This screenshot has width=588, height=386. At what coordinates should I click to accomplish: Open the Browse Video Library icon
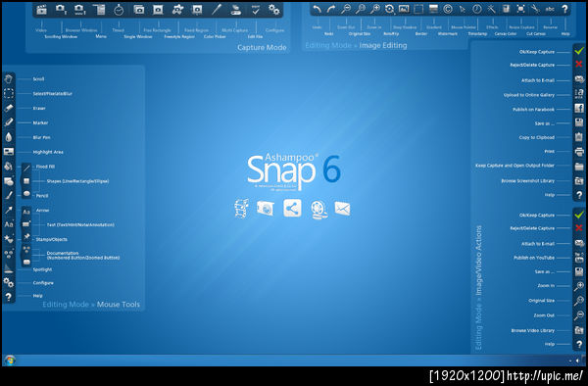point(579,330)
